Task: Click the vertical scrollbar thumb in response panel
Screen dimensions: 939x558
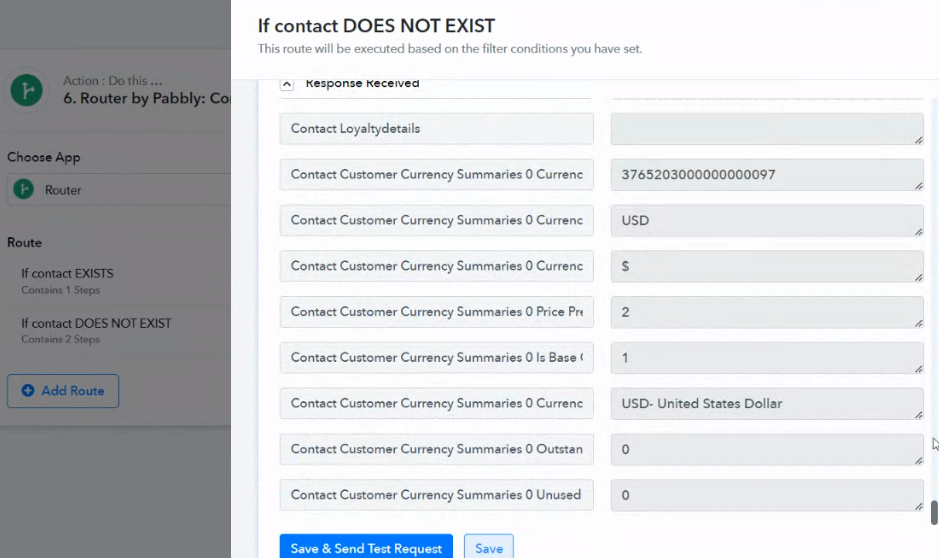Action: coord(934,512)
